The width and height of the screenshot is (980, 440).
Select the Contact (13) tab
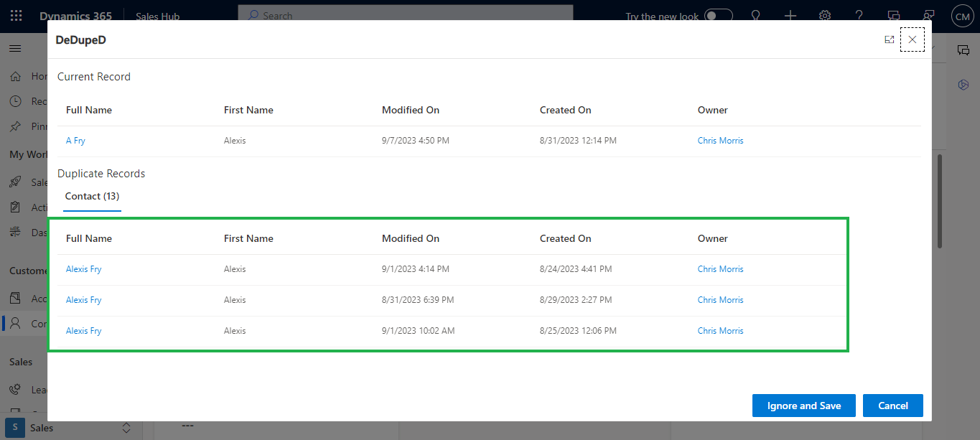click(92, 196)
